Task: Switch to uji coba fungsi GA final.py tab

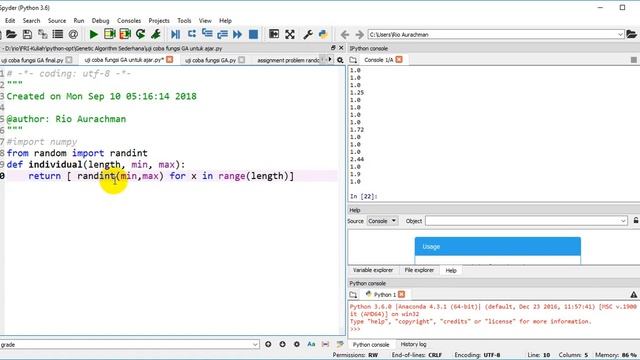Action: click(x=32, y=60)
